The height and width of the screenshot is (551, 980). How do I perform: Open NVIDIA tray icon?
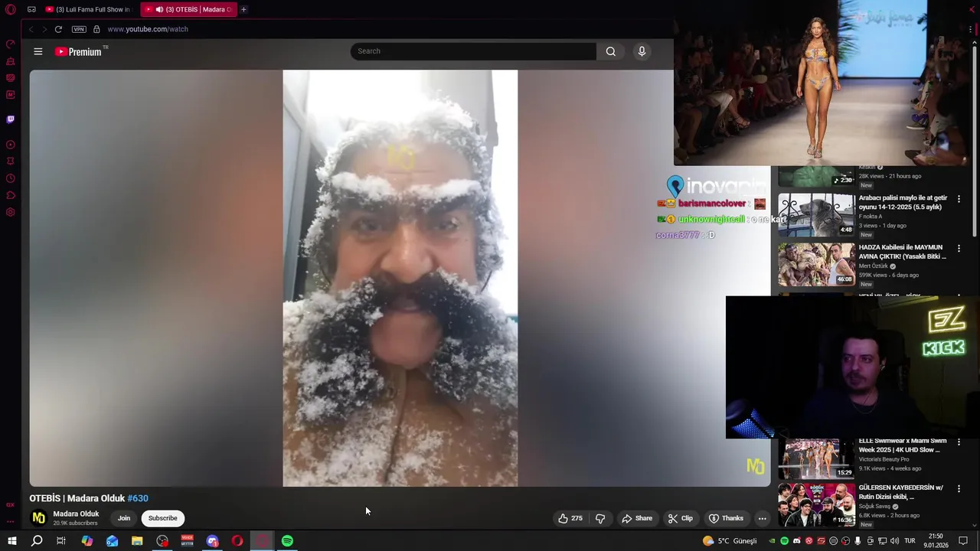click(772, 541)
